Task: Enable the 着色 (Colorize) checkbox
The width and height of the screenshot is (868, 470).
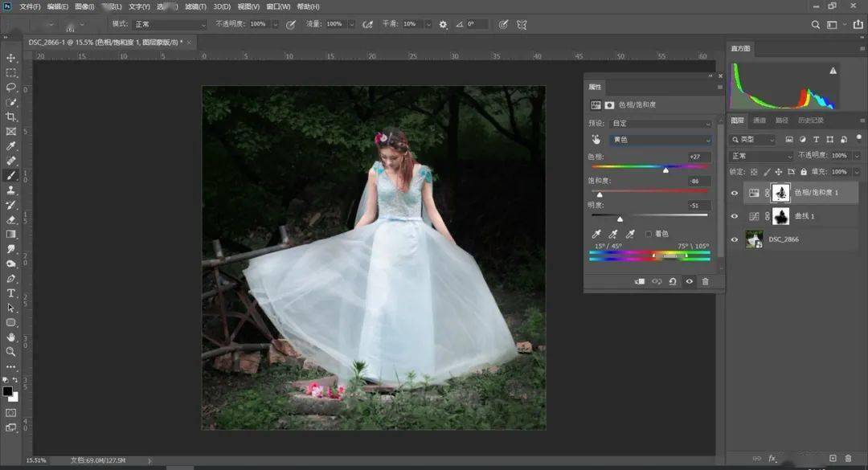Action: click(648, 235)
